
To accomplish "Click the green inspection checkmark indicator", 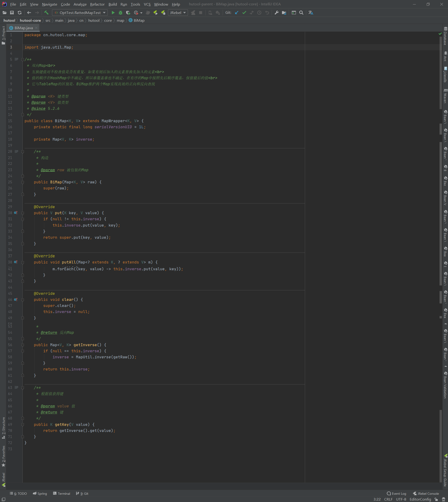I will click(x=440, y=33).
